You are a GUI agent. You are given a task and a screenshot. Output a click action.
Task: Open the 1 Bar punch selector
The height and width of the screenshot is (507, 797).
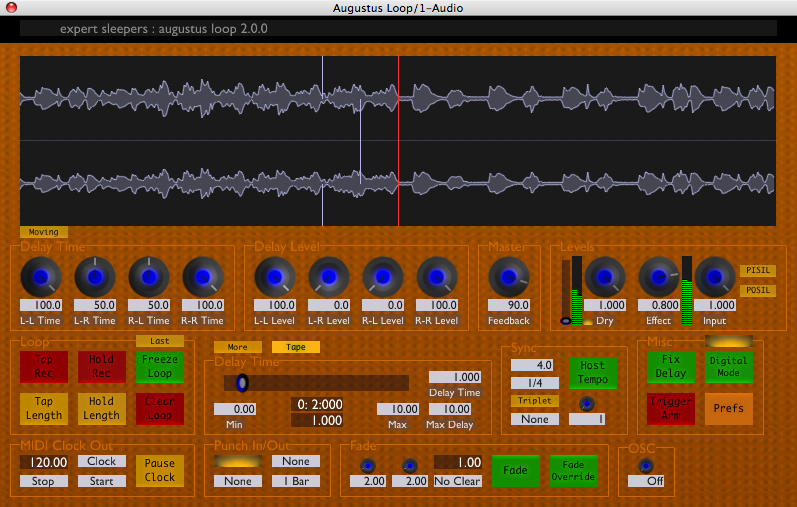coord(295,481)
